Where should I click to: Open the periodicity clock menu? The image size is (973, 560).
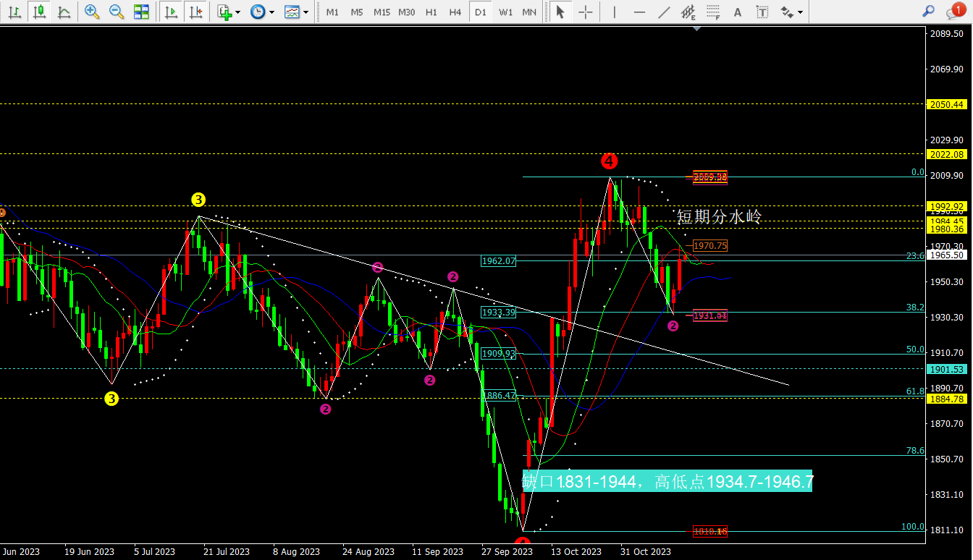click(257, 12)
